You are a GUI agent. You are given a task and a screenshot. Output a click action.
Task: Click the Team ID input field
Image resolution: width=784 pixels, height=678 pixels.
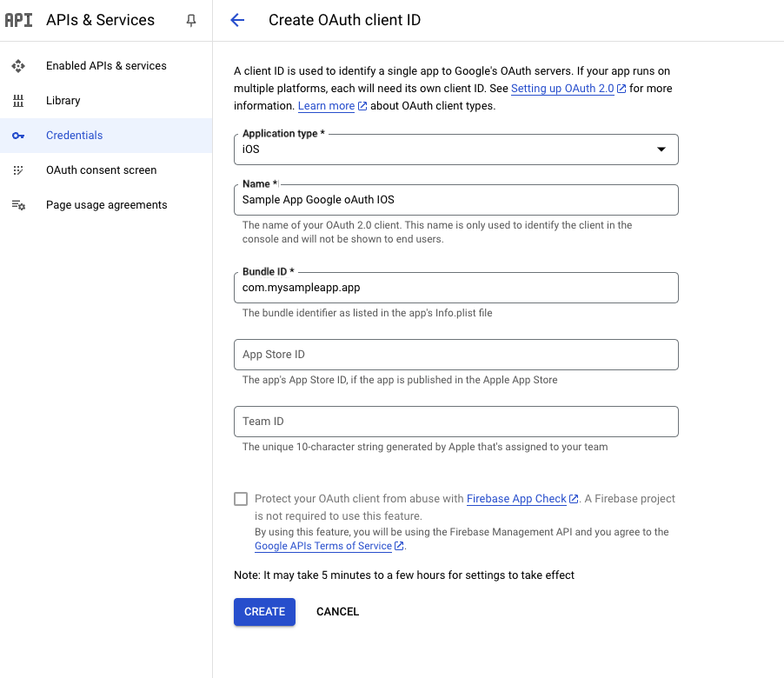pos(456,422)
